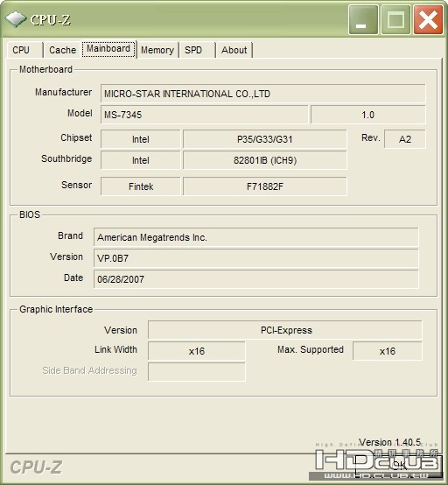Image resolution: width=448 pixels, height=485 pixels.
Task: Click the Max. Supported x16 field
Action: click(388, 351)
